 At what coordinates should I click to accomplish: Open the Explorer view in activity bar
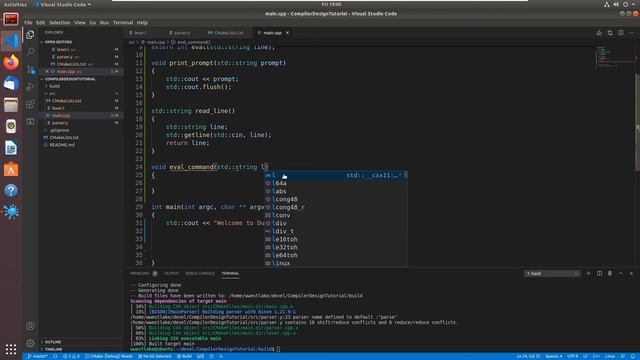pos(30,34)
